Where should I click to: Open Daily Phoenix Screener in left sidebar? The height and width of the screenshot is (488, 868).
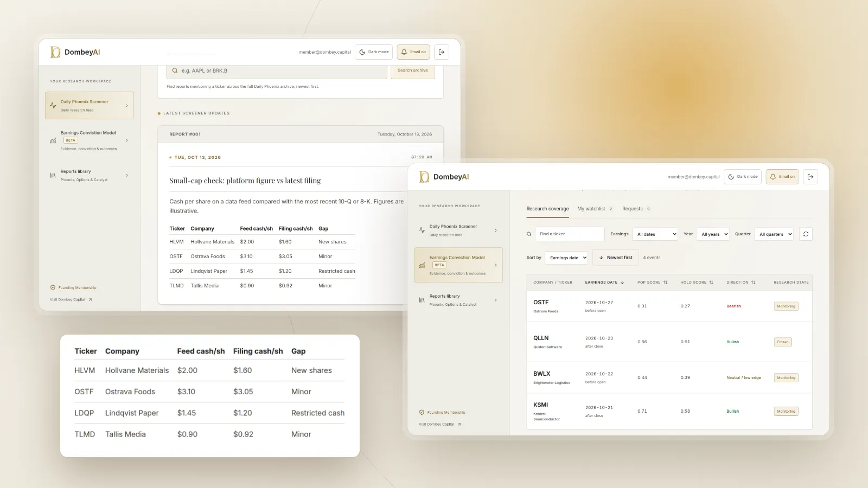point(90,105)
